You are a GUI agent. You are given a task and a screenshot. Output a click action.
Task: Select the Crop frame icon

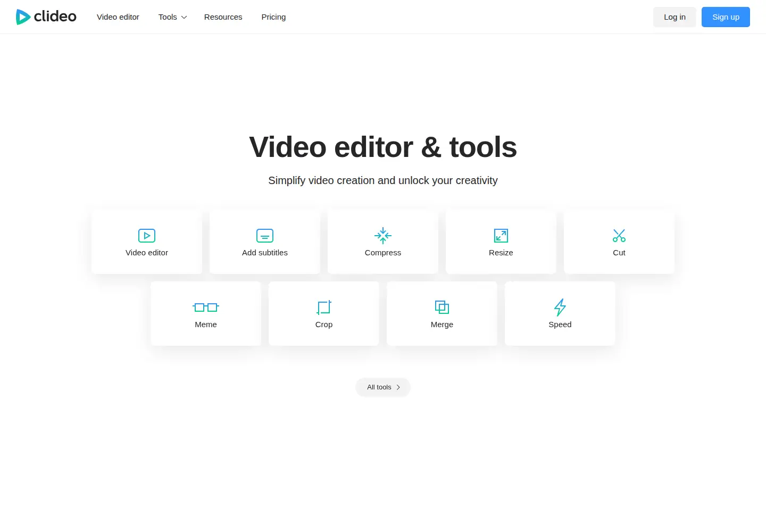click(324, 307)
